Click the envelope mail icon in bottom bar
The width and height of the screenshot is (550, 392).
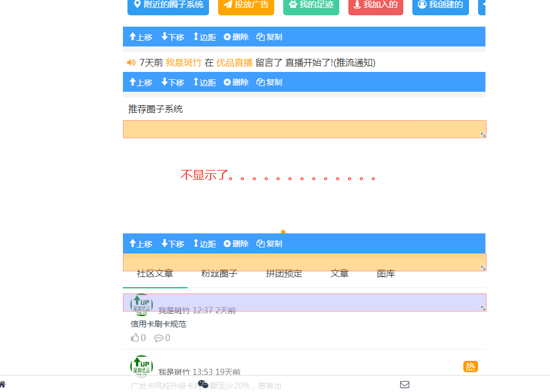click(x=404, y=385)
